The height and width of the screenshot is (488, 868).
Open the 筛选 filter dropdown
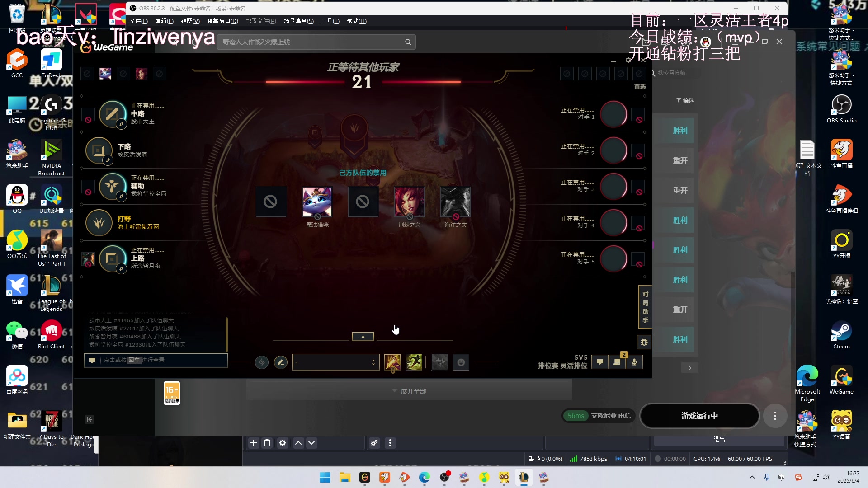pos(685,101)
